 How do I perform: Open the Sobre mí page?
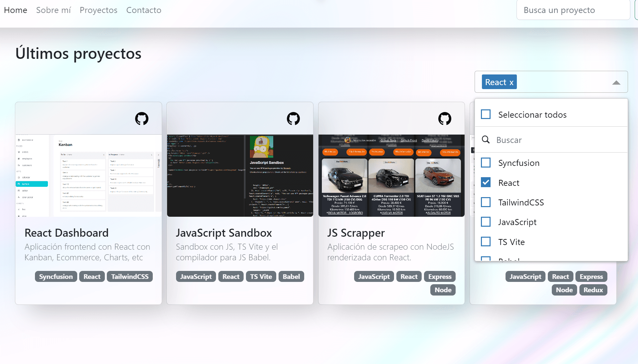(x=54, y=10)
